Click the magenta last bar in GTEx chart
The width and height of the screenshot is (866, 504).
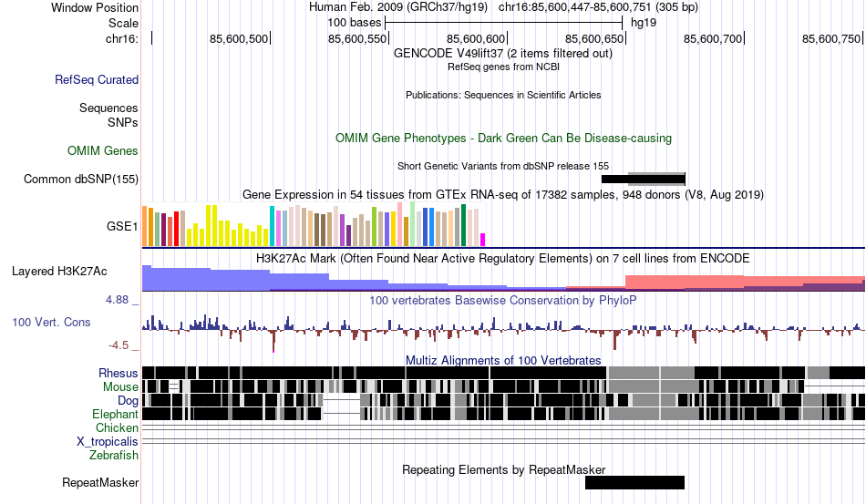pos(483,240)
